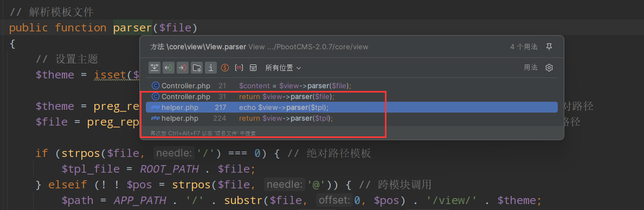Open usages popup settings gear
Viewport: 644px width, 210px height.
[x=549, y=68]
